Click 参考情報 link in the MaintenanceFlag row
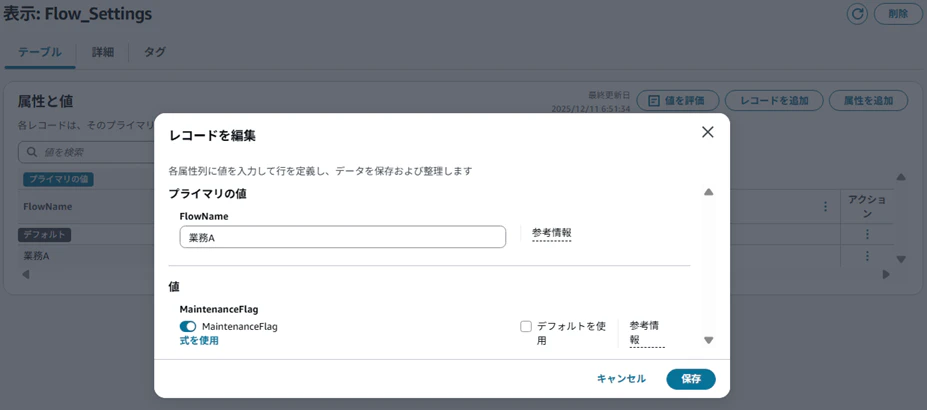927x410 pixels. coord(647,333)
